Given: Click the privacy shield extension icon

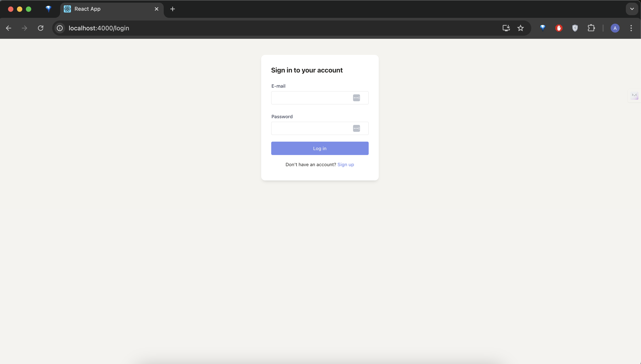Looking at the screenshot, I should coord(575,28).
